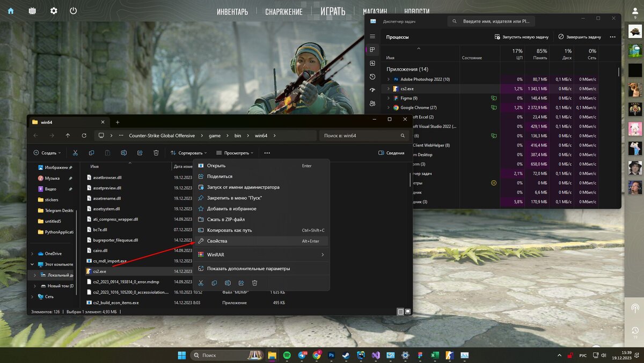
Task: Click the home icon in the game menu
Action: [11, 11]
